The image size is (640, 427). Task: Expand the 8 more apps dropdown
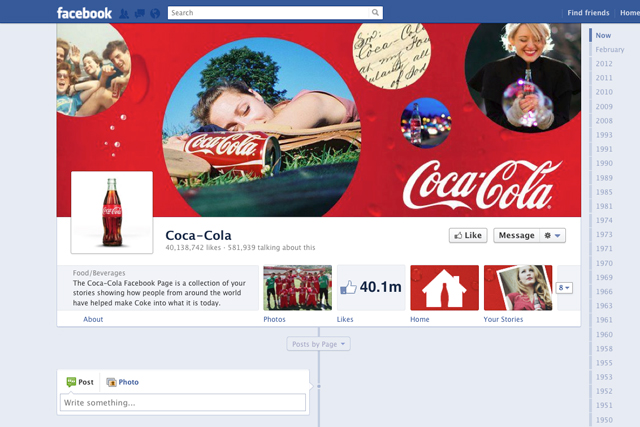[x=564, y=288]
